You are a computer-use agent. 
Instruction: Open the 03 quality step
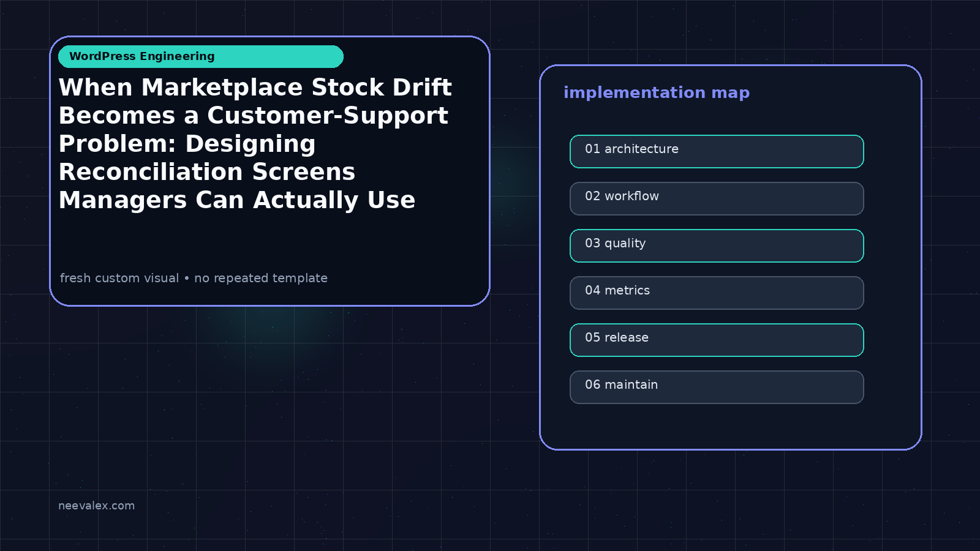pos(717,246)
